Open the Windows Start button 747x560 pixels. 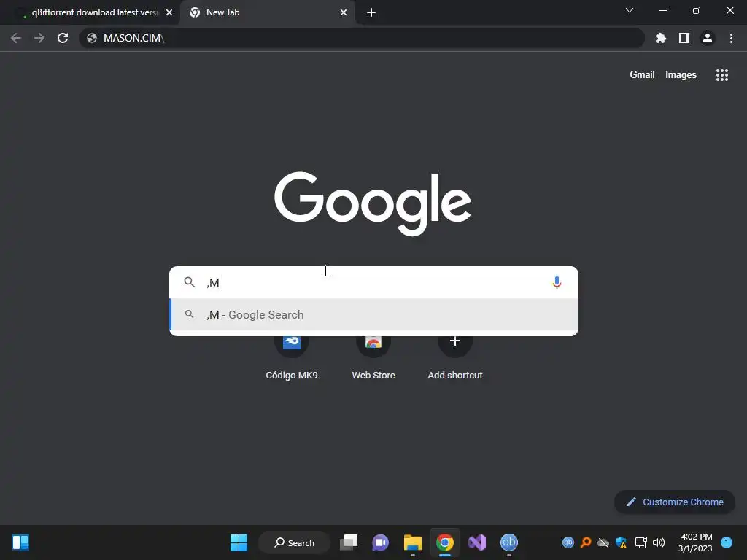coord(239,542)
